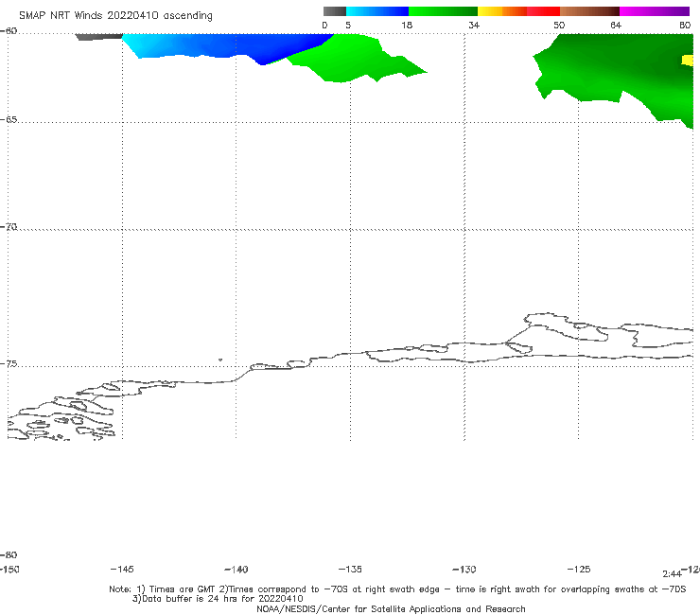Click the gray segment of the color scale
The width and height of the screenshot is (700, 615).
(x=334, y=11)
